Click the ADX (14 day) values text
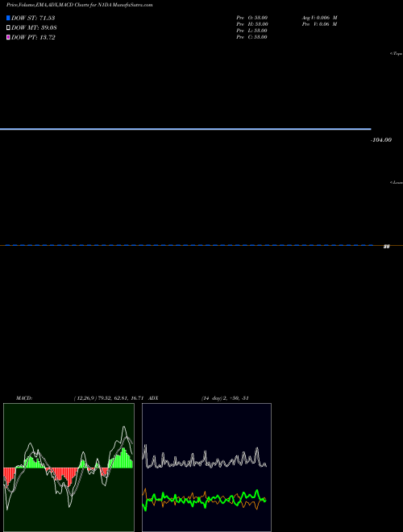This screenshot has height=532, width=403. 225,398
